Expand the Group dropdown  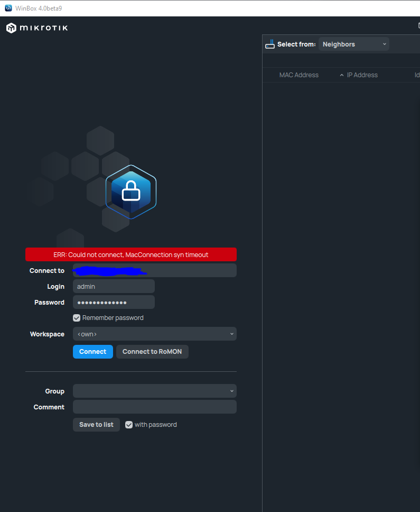(x=155, y=391)
